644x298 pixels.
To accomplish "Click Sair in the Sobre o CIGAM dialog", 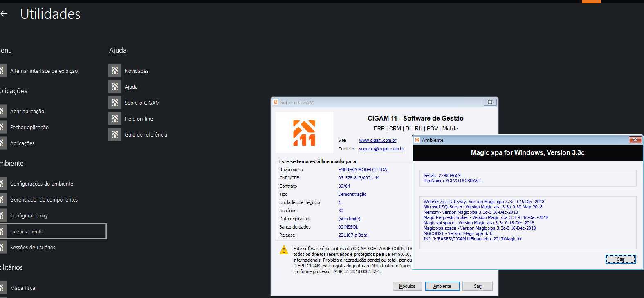I will [478, 286].
